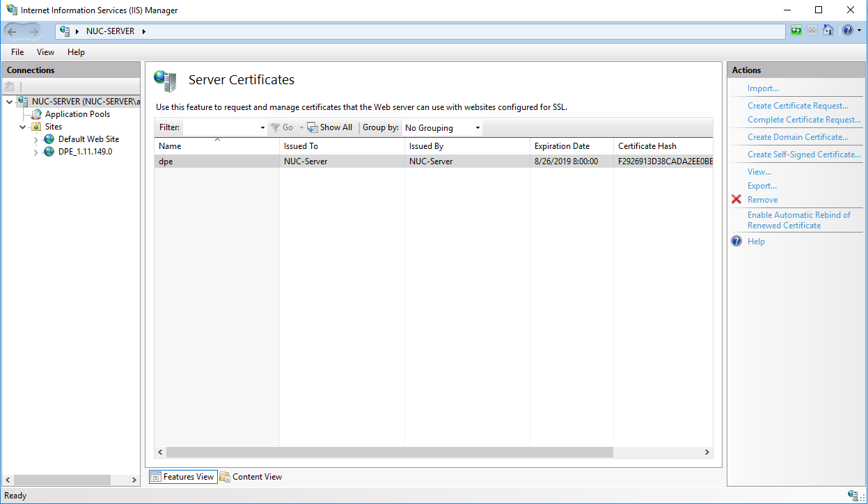868x504 pixels.
Task: Click the back navigation arrow
Action: [x=13, y=31]
